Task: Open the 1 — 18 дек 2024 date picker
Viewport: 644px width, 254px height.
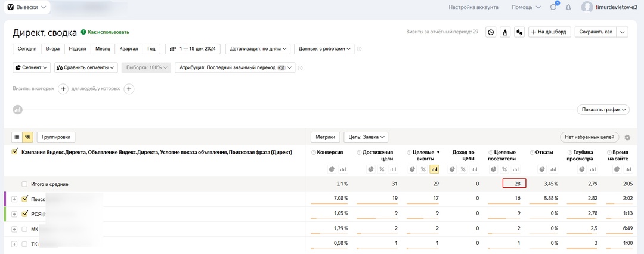Action: click(193, 48)
